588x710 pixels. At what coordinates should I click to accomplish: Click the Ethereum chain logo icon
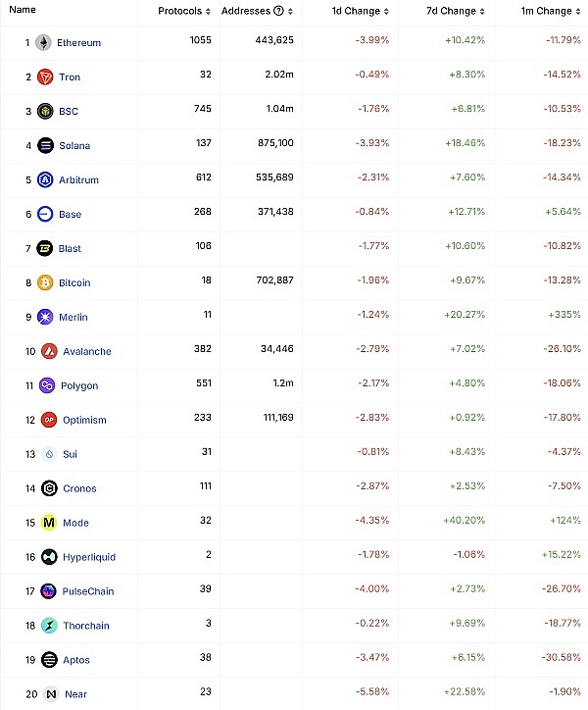[x=44, y=43]
